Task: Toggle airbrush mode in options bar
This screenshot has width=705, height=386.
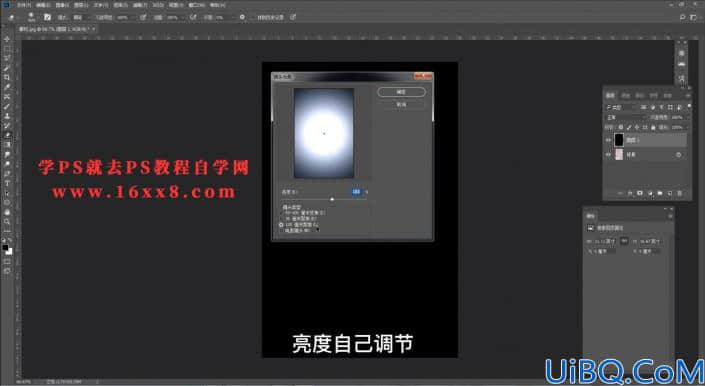Action: [x=193, y=17]
